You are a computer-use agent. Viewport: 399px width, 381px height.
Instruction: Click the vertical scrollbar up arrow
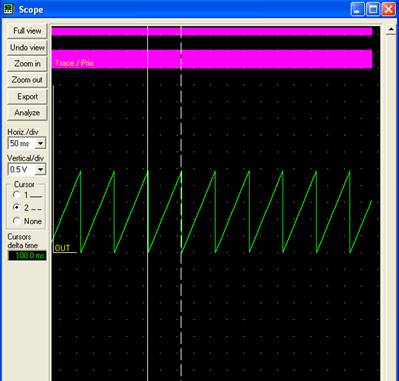click(391, 31)
